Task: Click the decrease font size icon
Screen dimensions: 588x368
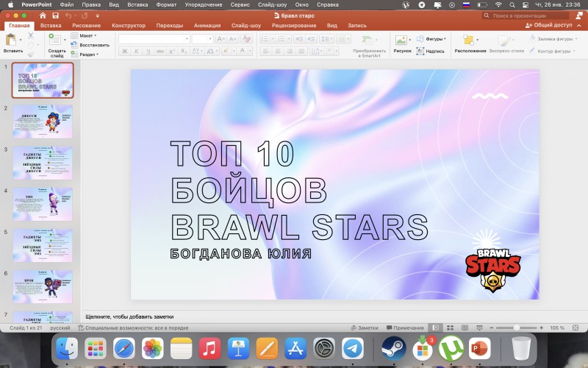Action: [232, 39]
